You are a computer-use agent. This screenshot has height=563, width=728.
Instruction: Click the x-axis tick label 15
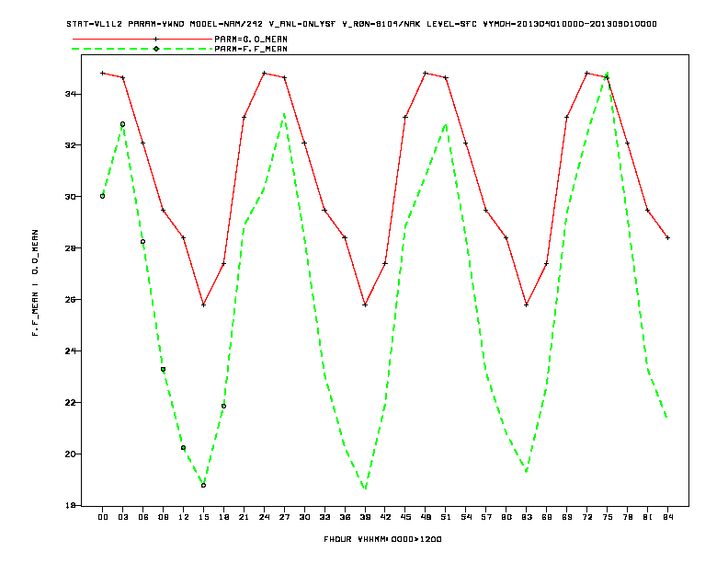tap(203, 517)
